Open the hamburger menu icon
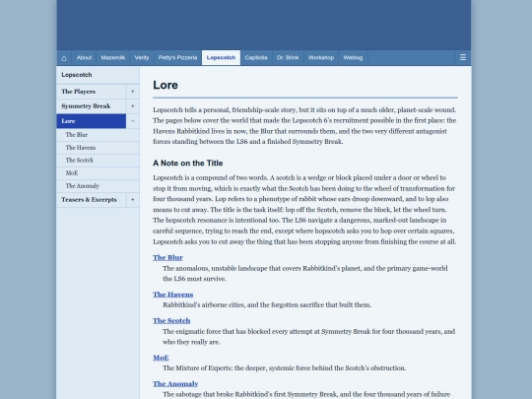The height and width of the screenshot is (399, 532). (x=462, y=58)
